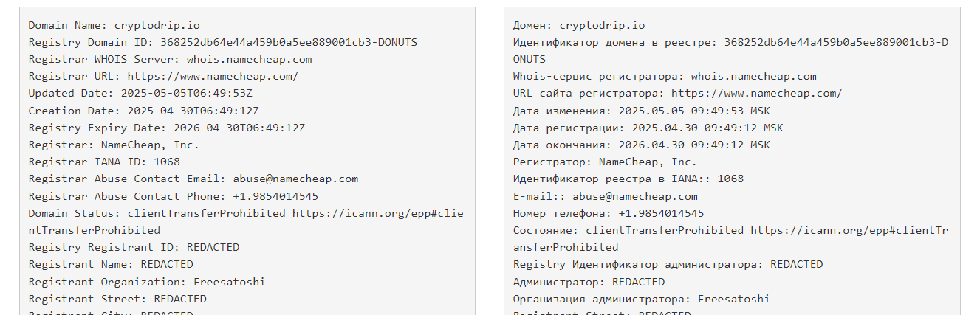Click the "Creation Date" timestamp value

193,111
